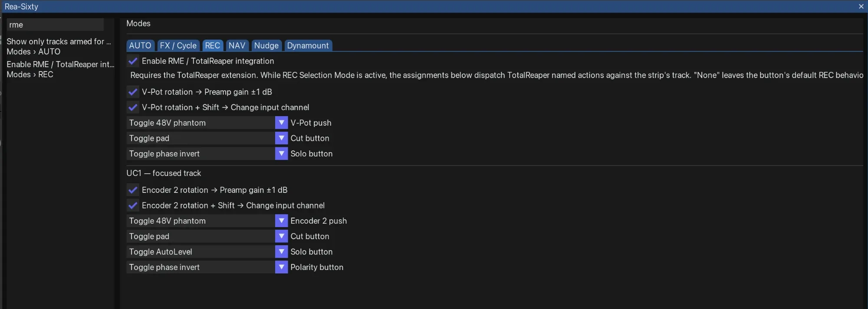Image resolution: width=868 pixels, height=309 pixels.
Task: Switch to the AUTO modes tab
Action: [x=140, y=46]
